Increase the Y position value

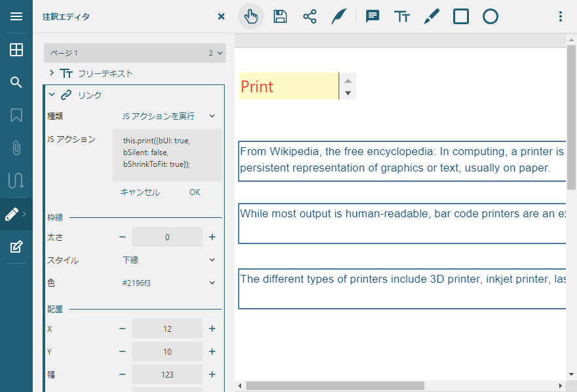(x=212, y=351)
